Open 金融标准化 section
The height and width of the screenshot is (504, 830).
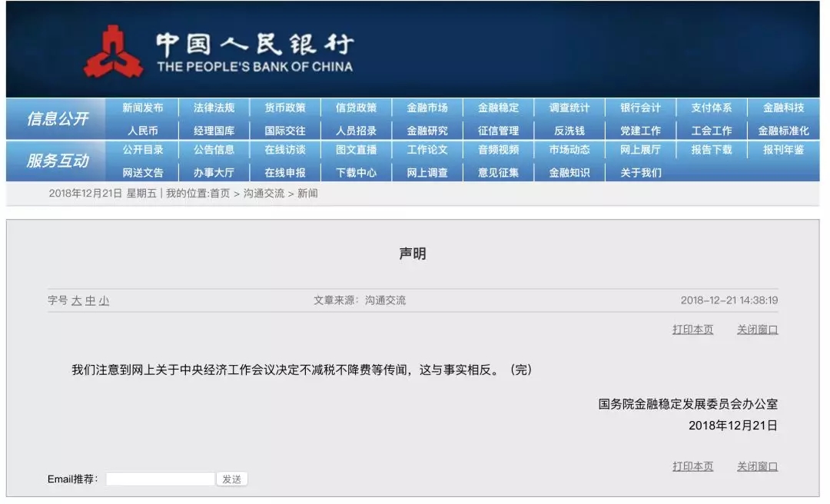783,131
